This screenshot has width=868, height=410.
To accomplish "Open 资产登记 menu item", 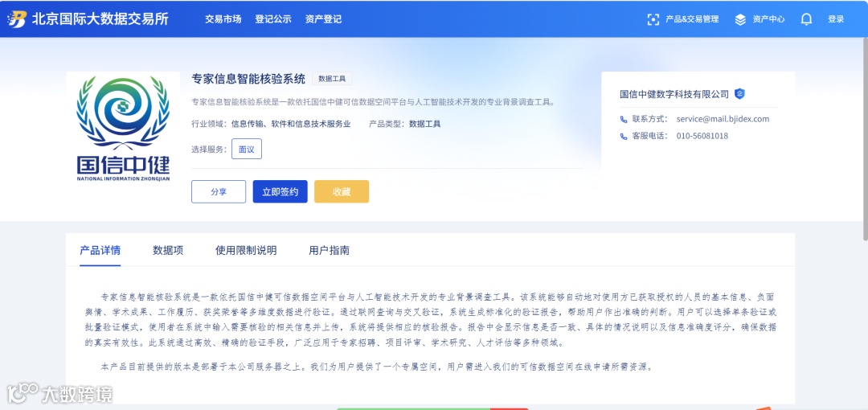I will 323,18.
